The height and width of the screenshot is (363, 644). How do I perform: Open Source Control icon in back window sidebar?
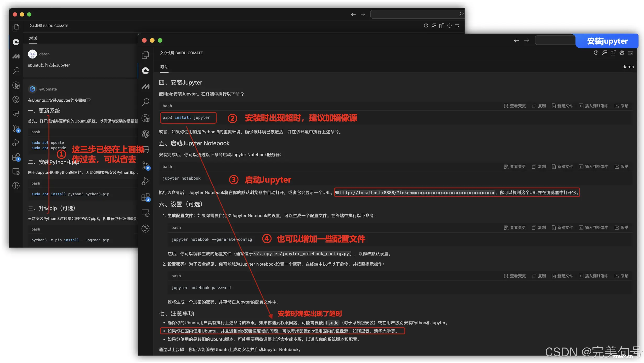pyautogui.click(x=16, y=128)
